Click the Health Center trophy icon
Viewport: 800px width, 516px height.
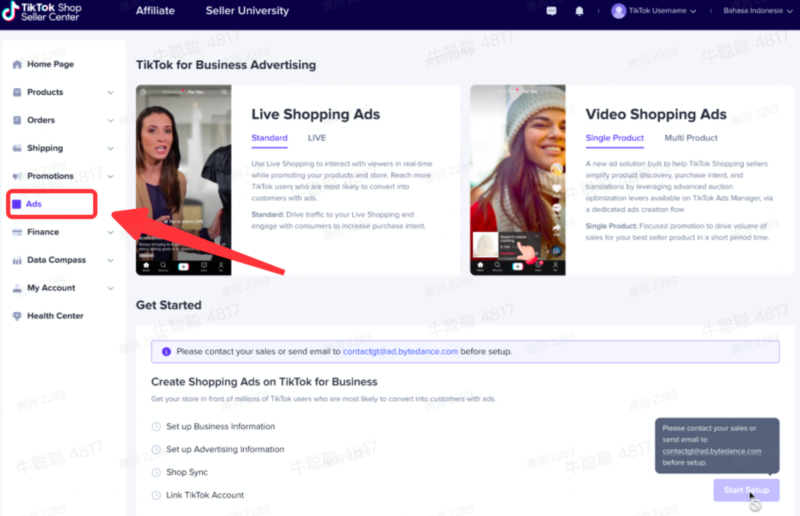coord(17,316)
